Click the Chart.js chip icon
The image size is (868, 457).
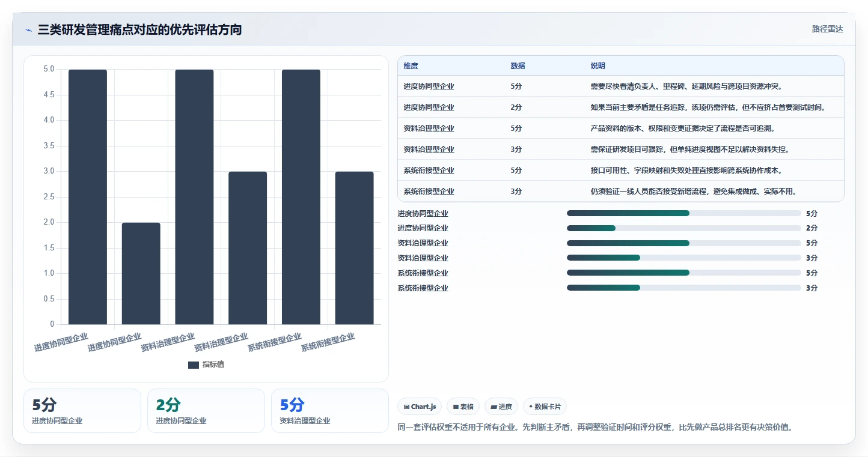point(406,407)
